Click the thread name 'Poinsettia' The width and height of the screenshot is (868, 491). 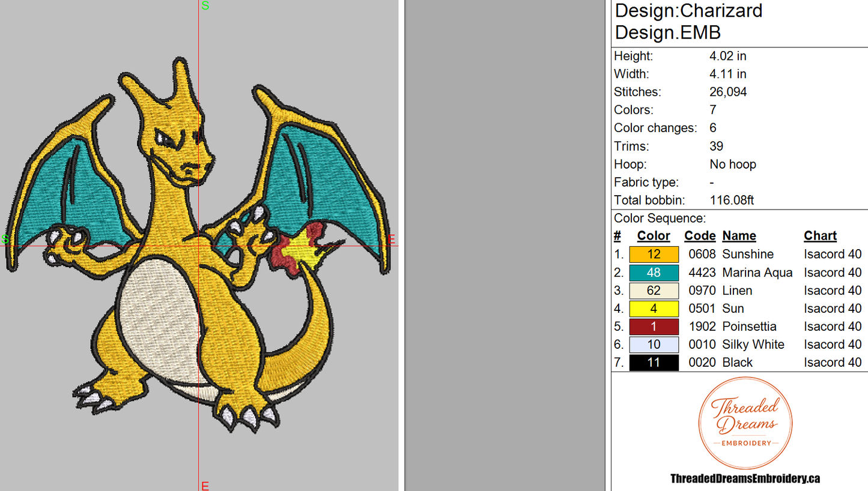click(x=749, y=327)
